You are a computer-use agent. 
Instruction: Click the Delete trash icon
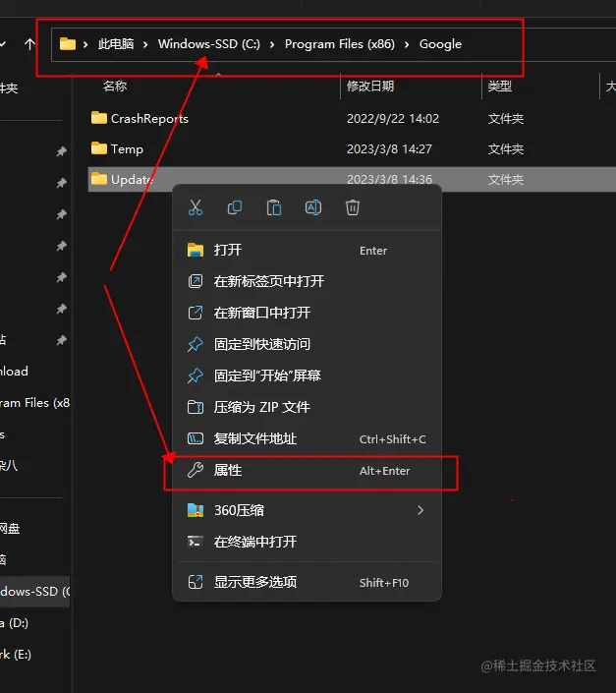pyautogui.click(x=353, y=207)
